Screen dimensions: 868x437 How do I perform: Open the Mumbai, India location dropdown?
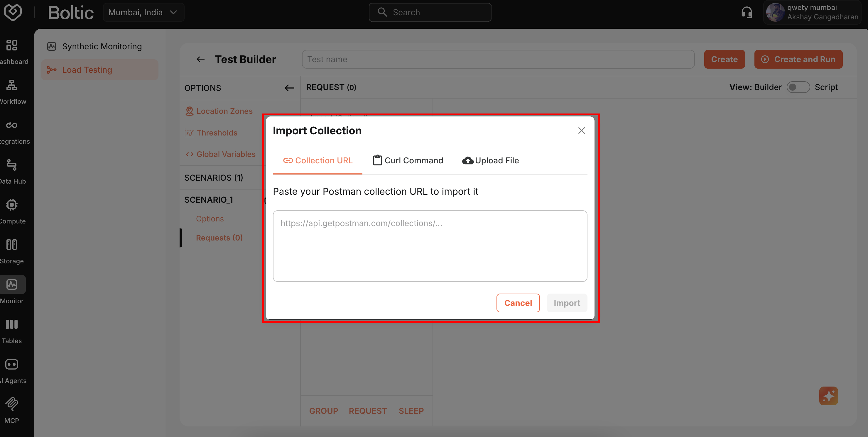pos(143,12)
